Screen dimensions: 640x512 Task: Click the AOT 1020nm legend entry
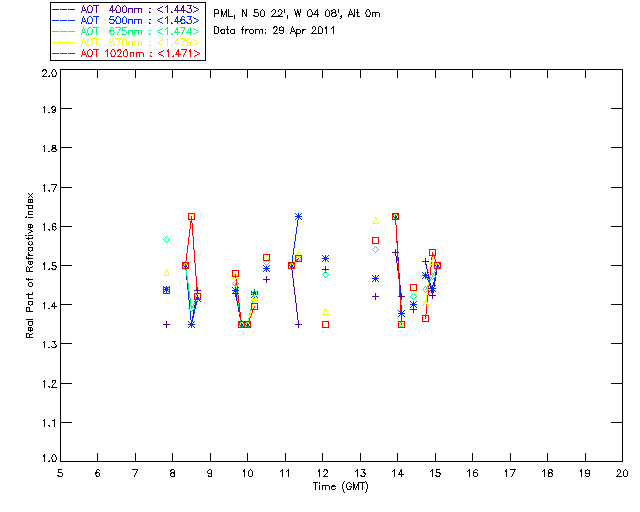[126, 53]
